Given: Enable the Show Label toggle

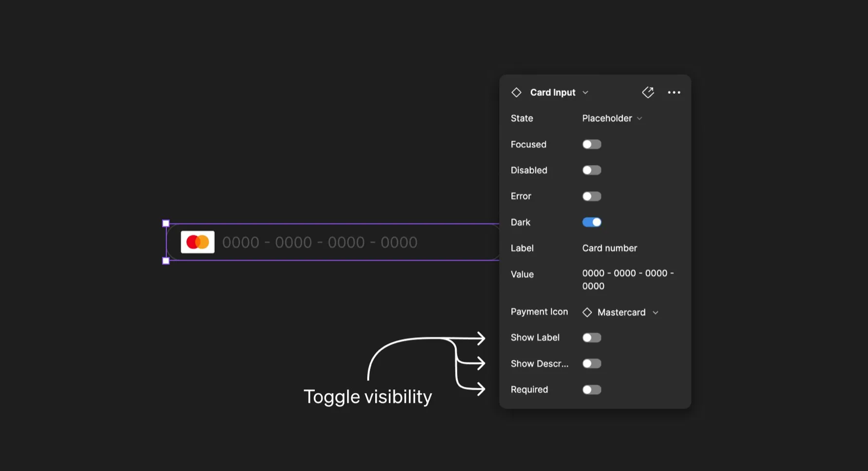Looking at the screenshot, I should point(592,338).
